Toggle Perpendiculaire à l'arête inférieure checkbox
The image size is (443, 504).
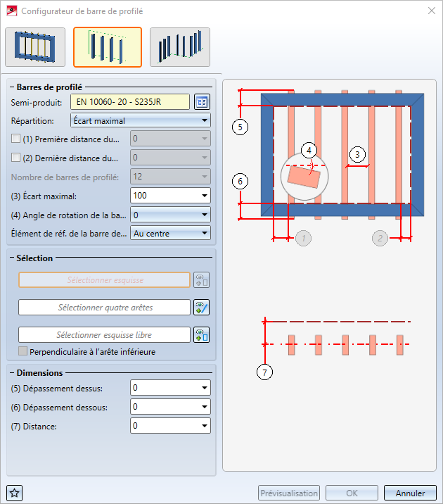23,351
